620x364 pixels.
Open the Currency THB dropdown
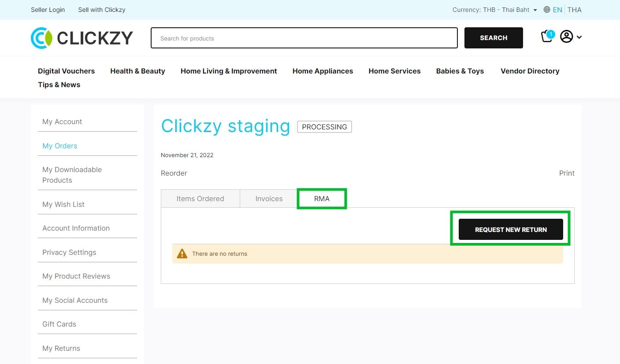coord(495,10)
